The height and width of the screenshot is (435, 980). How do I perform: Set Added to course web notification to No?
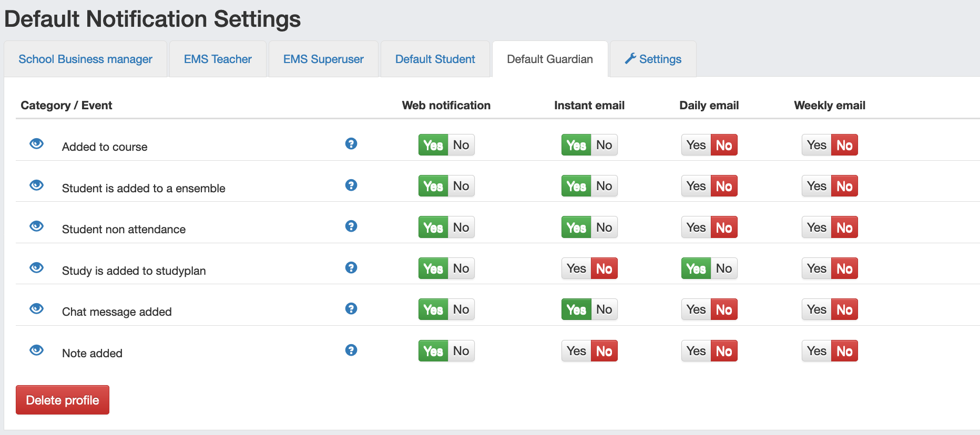click(461, 145)
